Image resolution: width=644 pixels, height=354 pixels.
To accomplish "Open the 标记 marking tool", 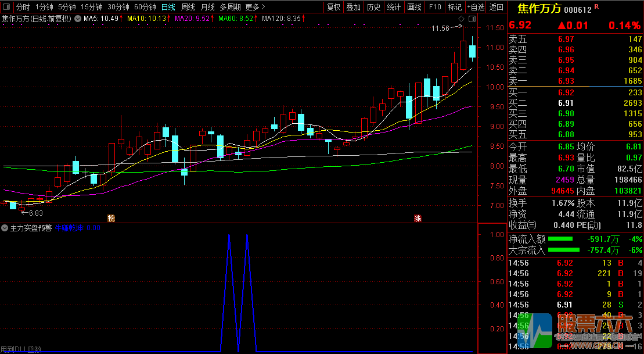I will [x=455, y=7].
